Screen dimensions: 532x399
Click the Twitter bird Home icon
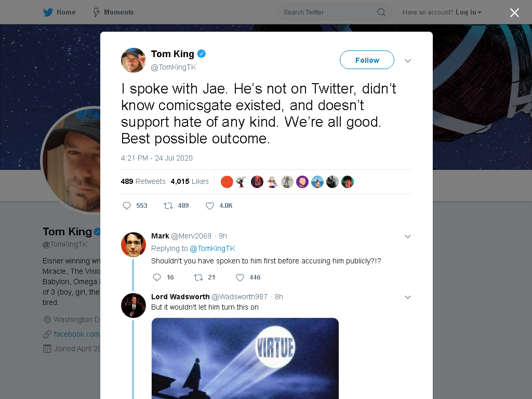48,12
